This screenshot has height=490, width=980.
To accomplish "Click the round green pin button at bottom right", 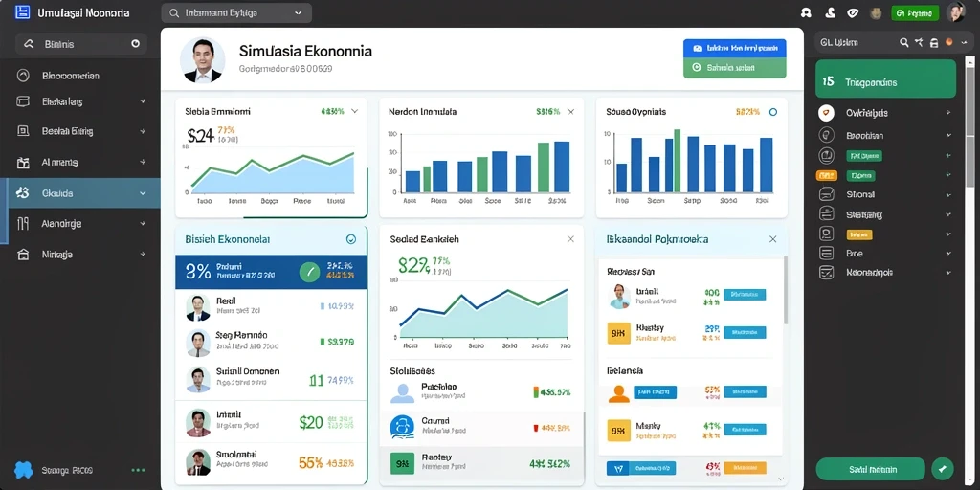I will 943,469.
